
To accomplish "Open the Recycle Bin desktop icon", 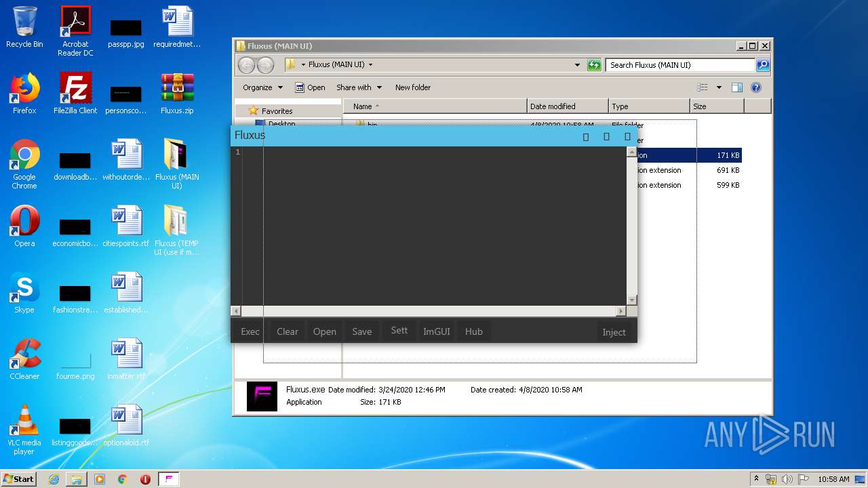I will [x=24, y=27].
